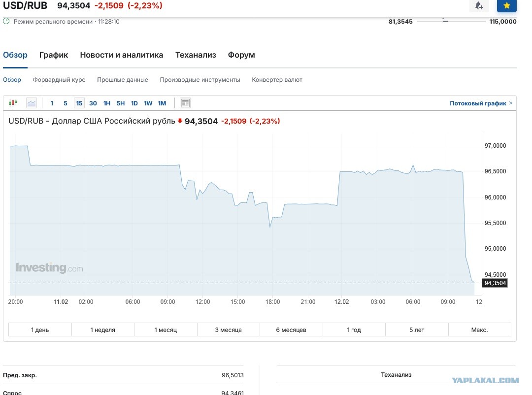Set chart interval to 1M
532x395 pixels.
click(x=162, y=103)
